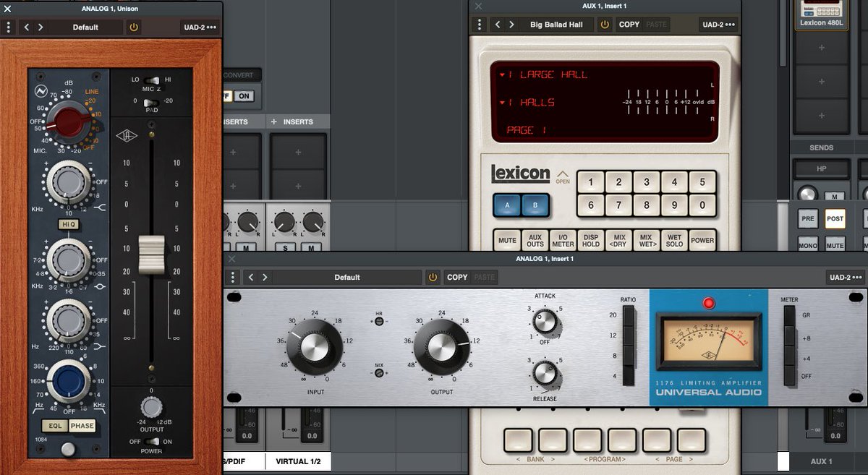Click the I/O METER button on Lexicon
The width and height of the screenshot is (868, 475).
[563, 240]
